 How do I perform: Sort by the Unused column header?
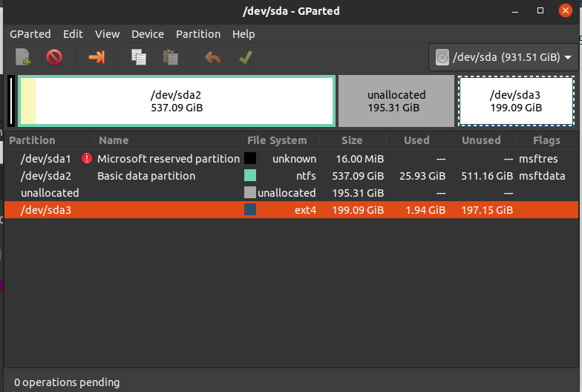point(481,140)
